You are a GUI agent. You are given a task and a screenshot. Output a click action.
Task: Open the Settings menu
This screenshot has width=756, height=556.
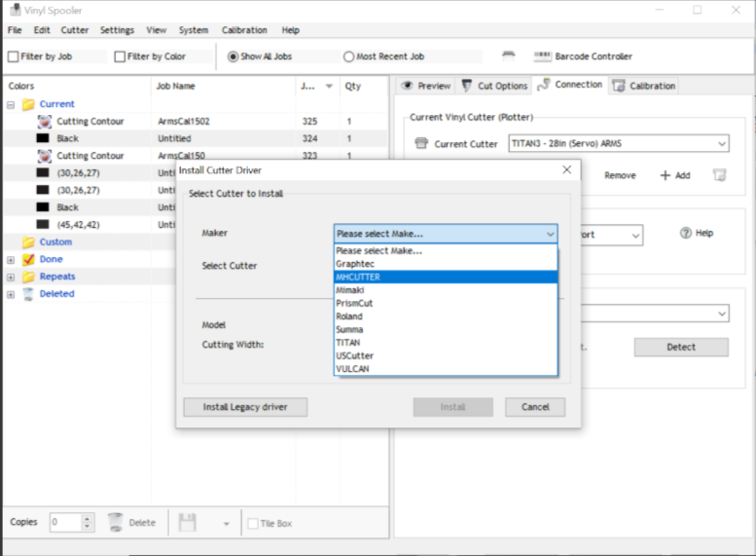click(117, 30)
